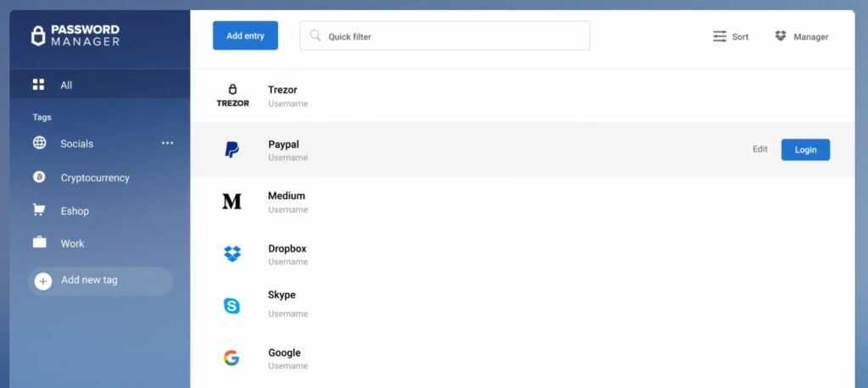Viewport: 868px width, 388px height.
Task: Click the Add entry button
Action: [245, 36]
